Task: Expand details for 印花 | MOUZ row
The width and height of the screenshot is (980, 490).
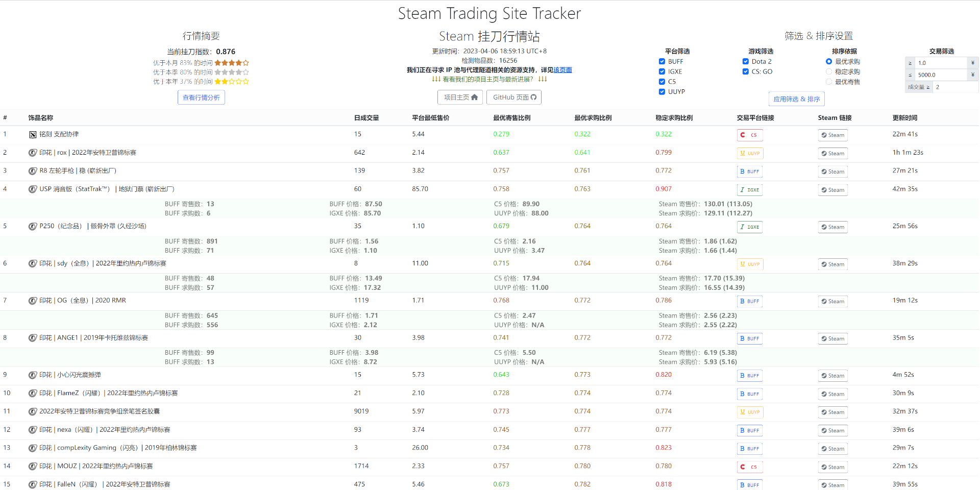Action: click(x=489, y=467)
